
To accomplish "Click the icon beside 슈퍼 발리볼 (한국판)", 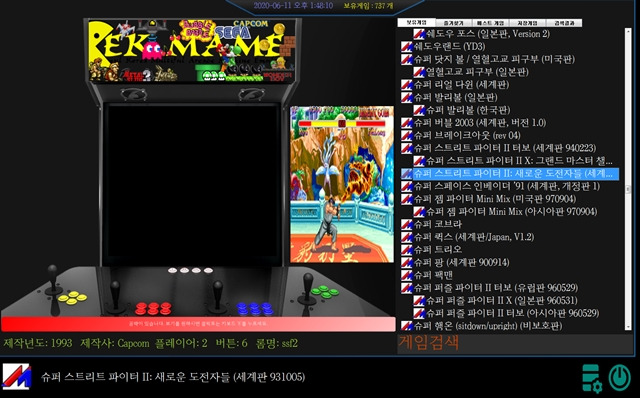I will [419, 110].
